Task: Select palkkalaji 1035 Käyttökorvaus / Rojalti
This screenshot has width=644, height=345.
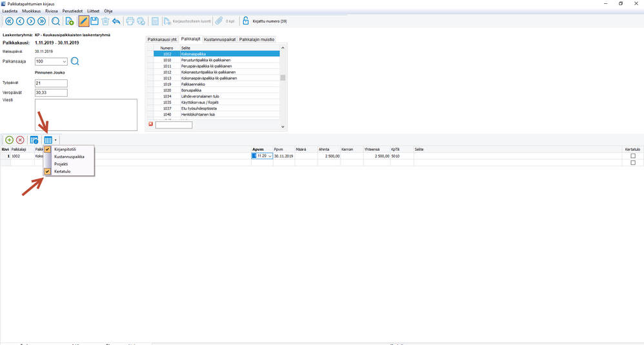Action: click(216, 102)
